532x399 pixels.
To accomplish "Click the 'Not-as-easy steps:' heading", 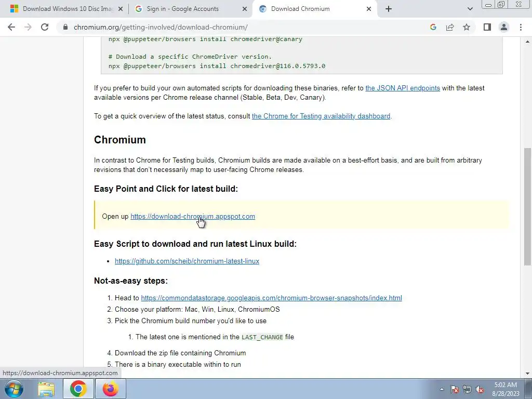I will point(130,281).
